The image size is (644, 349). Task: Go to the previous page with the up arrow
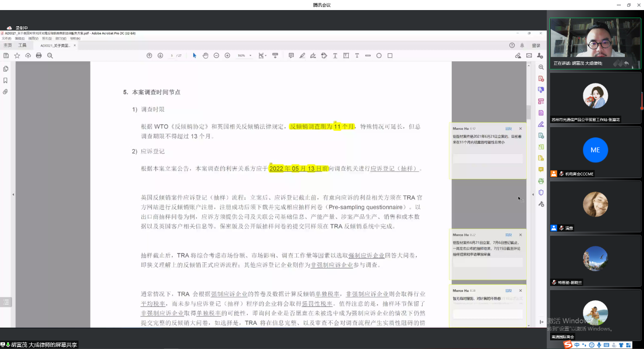[149, 55]
